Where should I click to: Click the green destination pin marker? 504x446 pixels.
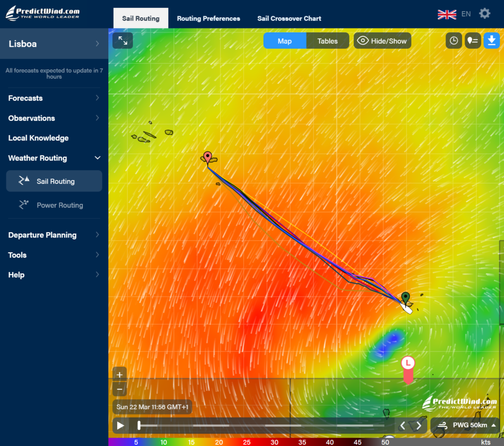(405, 297)
